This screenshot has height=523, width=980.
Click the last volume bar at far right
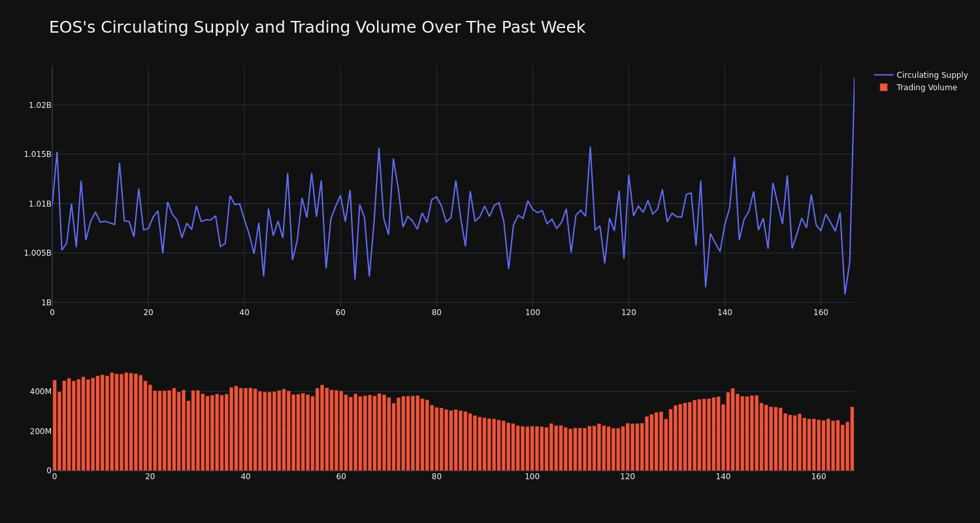point(852,439)
